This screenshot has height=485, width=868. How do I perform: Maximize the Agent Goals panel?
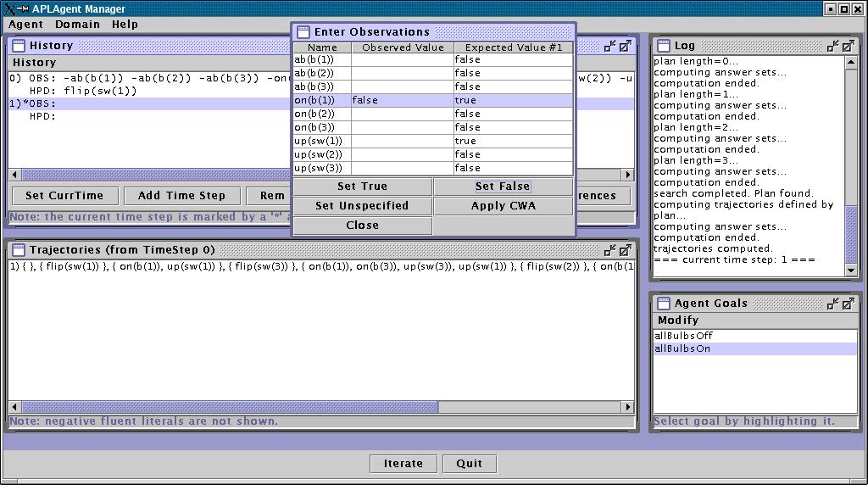point(849,304)
